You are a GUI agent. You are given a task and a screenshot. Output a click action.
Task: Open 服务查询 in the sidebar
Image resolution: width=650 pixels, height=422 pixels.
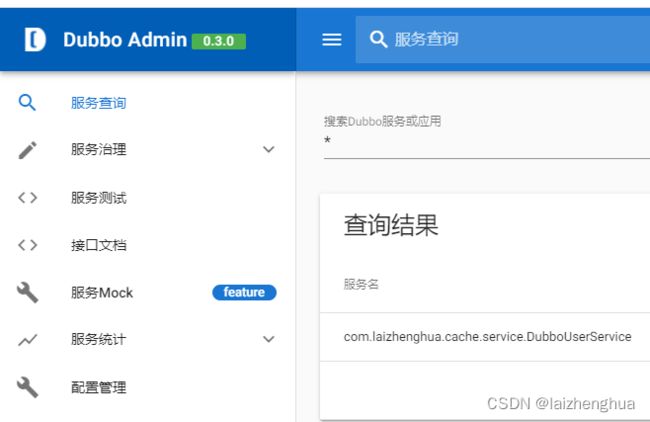(x=99, y=103)
